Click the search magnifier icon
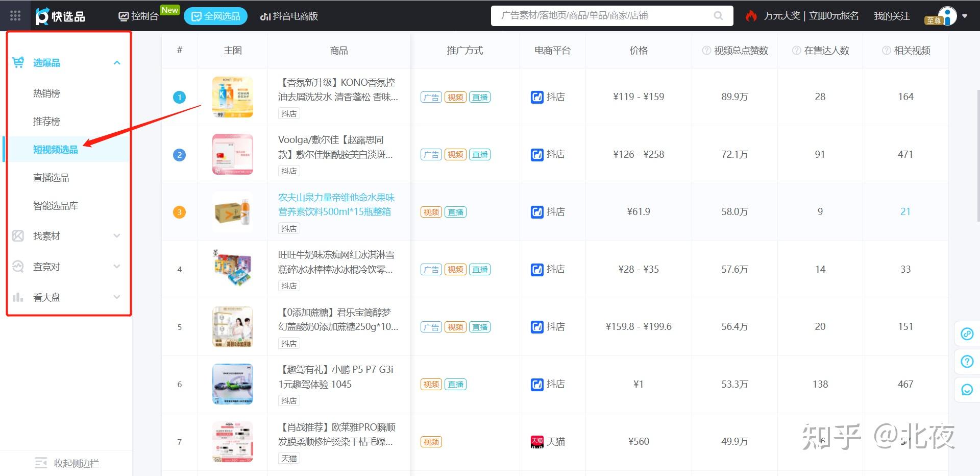Image resolution: width=980 pixels, height=476 pixels. (718, 16)
